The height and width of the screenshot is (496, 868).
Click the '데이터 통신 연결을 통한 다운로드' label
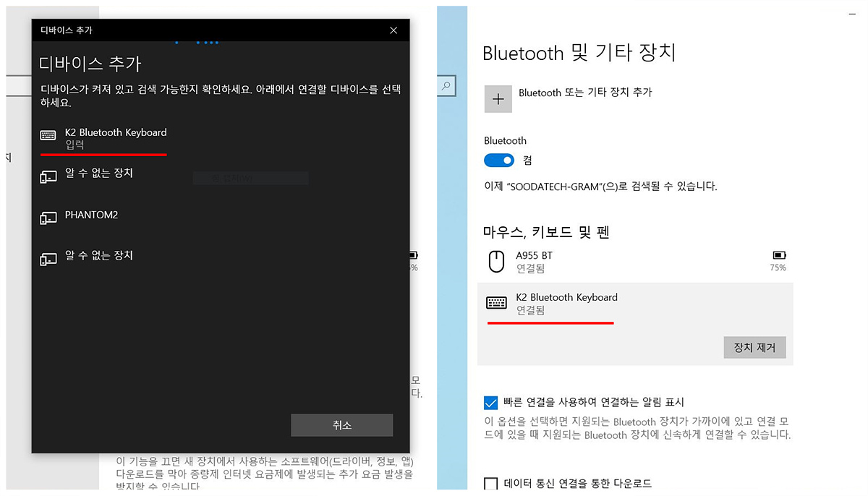[578, 484]
